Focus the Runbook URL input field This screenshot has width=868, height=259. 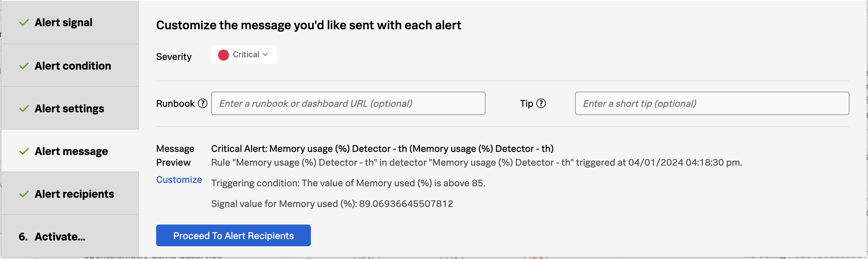click(348, 103)
